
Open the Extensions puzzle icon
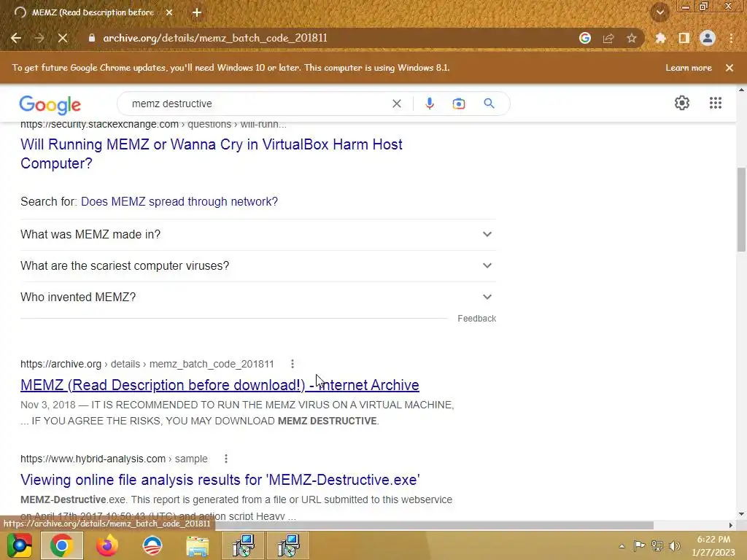[661, 38]
